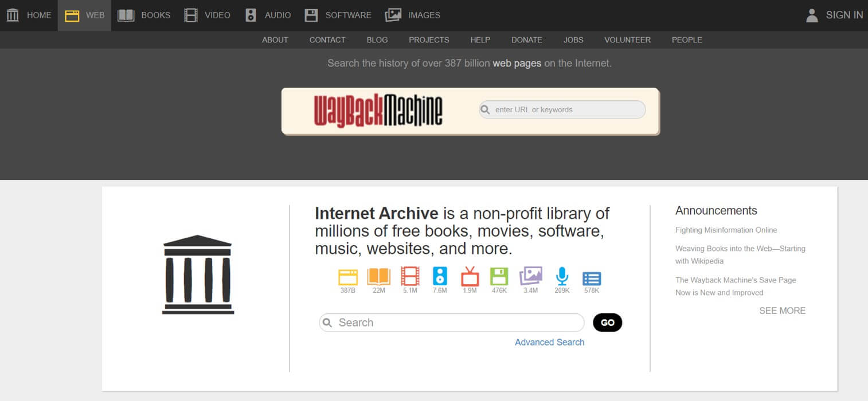Open the purple images icon labeled 3.4M

[531, 276]
